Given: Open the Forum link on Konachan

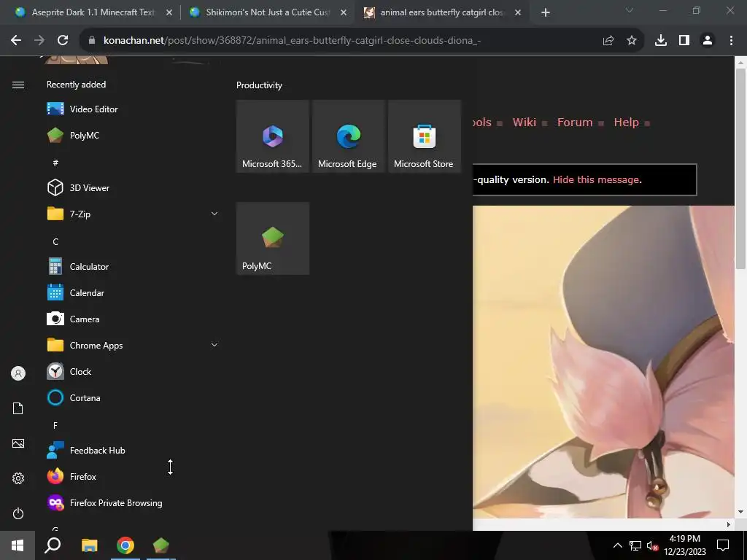Looking at the screenshot, I should pos(575,122).
